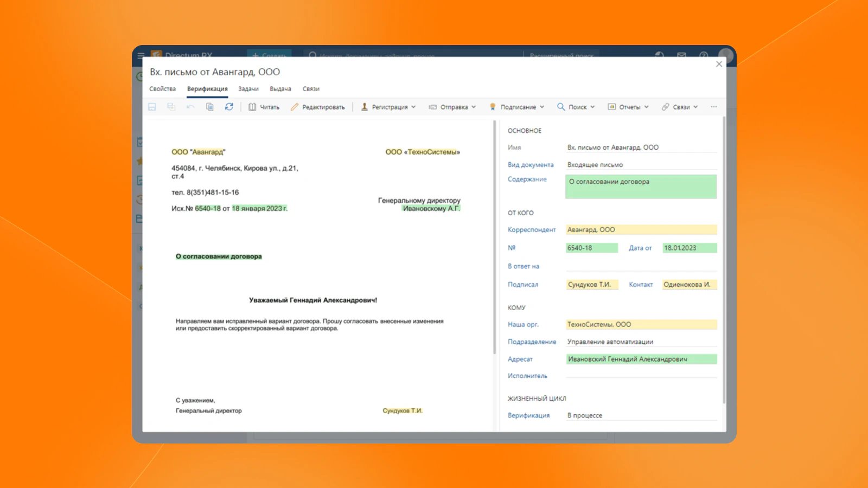Click the Подразделение link label

click(532, 342)
